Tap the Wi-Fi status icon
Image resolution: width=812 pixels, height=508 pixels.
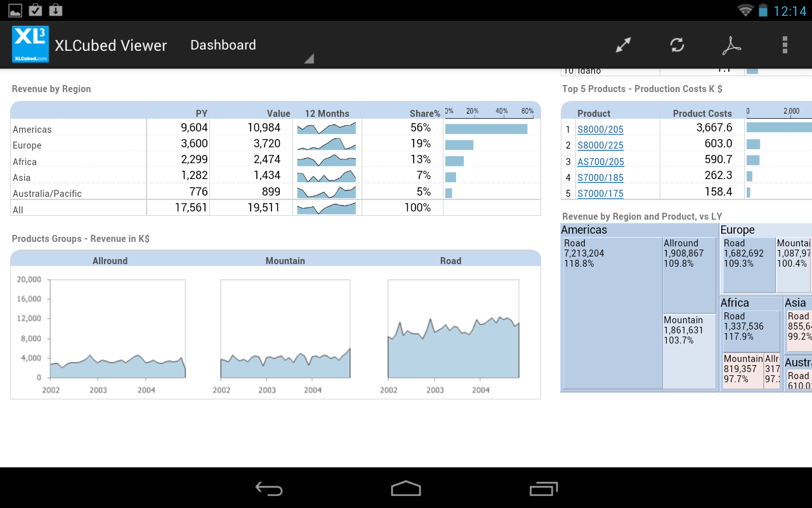746,10
